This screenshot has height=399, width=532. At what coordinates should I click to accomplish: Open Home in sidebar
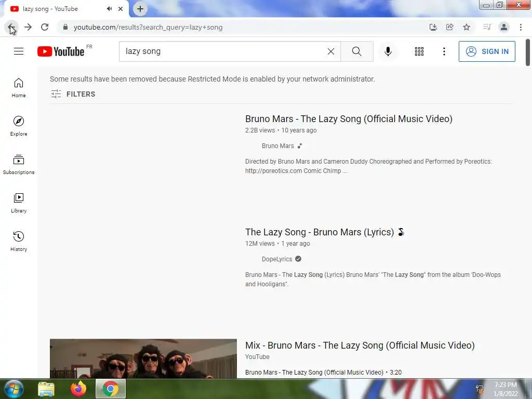(x=19, y=88)
